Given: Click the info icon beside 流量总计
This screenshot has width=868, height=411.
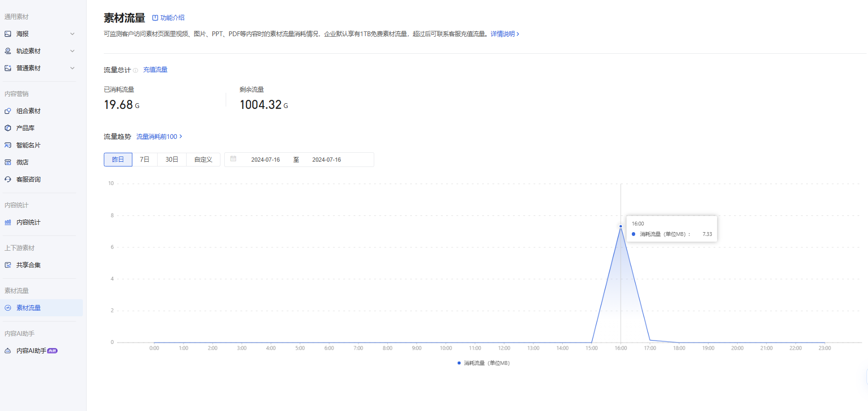Looking at the screenshot, I should 135,70.
